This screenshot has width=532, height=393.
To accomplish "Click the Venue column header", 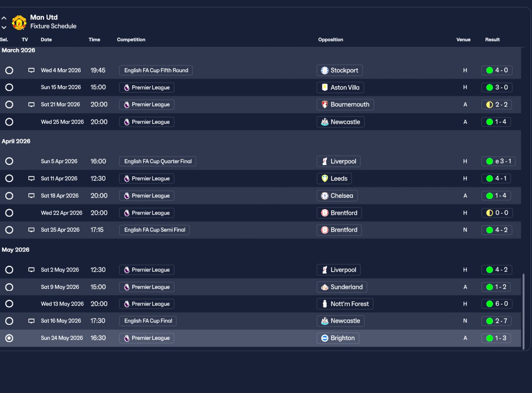I will pyautogui.click(x=463, y=40).
